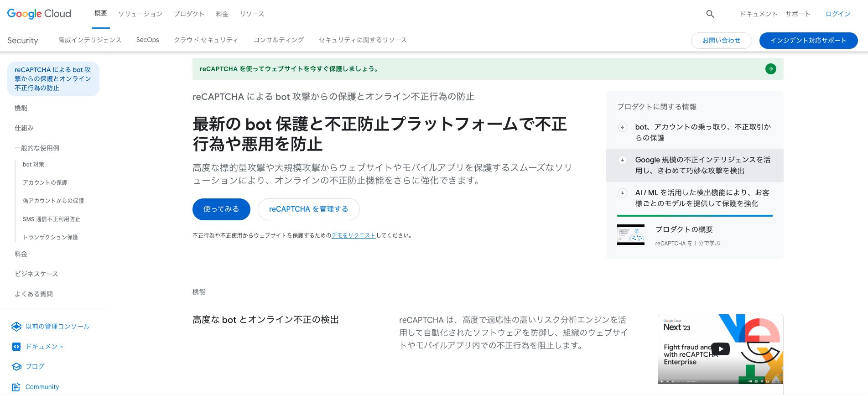
Task: Open 脅威インテリジェンス menu
Action: (90, 40)
